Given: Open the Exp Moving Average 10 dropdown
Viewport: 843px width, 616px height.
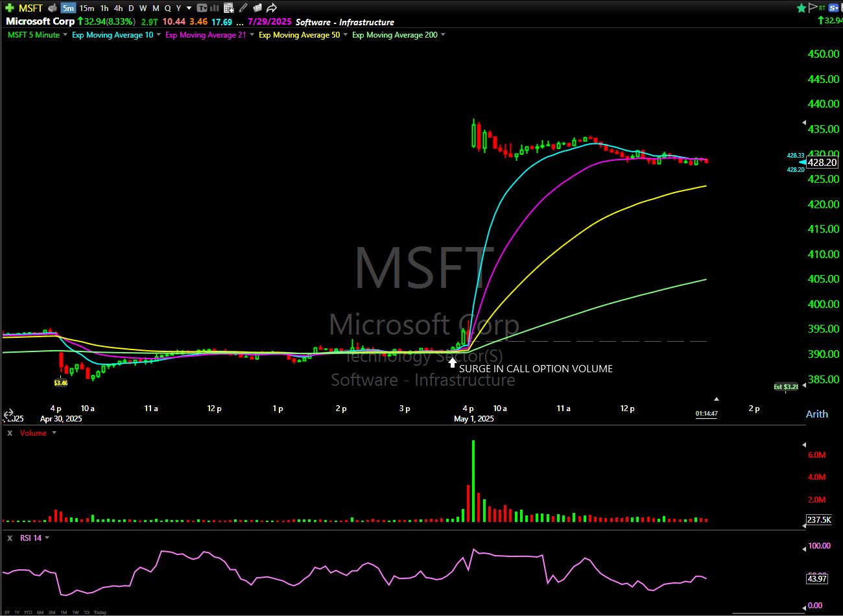Looking at the screenshot, I should 159,35.
